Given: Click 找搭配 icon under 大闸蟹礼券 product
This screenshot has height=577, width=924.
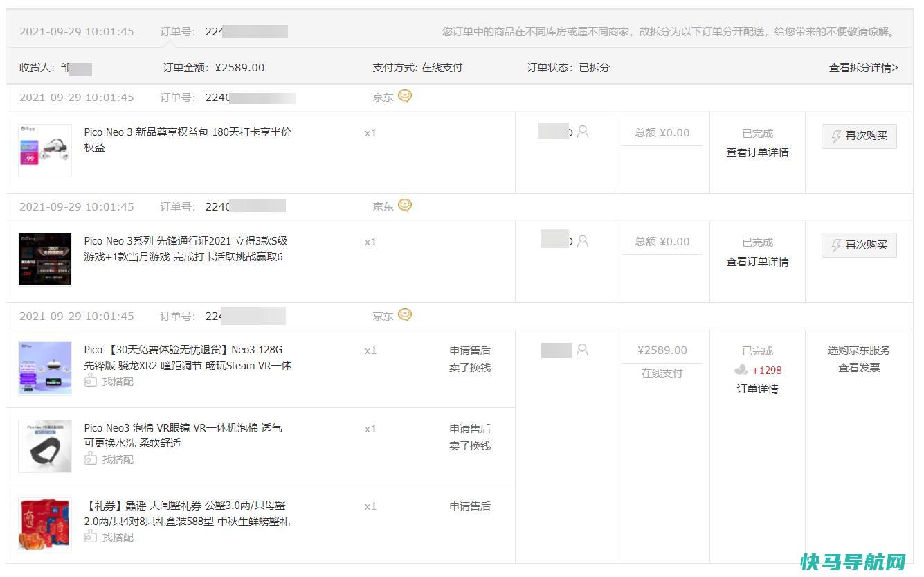Looking at the screenshot, I should pos(91,537).
